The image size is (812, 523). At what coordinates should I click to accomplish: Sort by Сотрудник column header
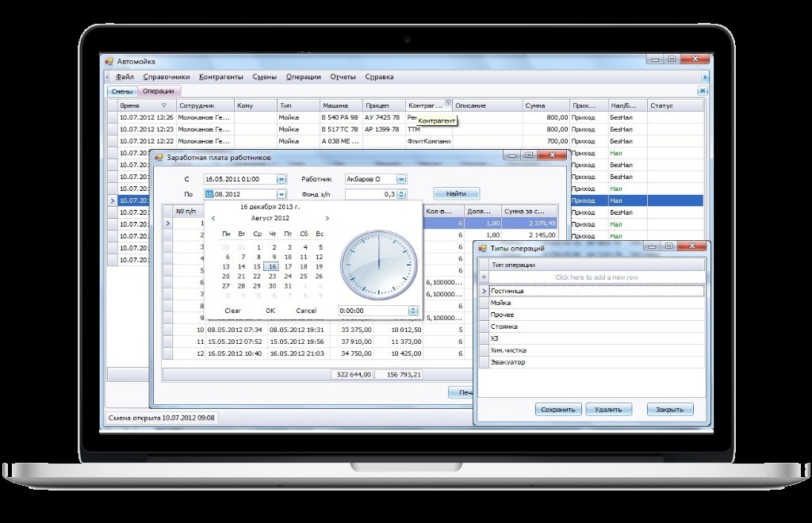tap(205, 105)
